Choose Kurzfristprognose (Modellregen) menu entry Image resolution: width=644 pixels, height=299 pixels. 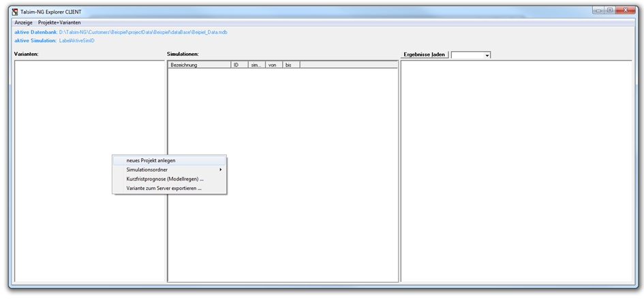[165, 179]
